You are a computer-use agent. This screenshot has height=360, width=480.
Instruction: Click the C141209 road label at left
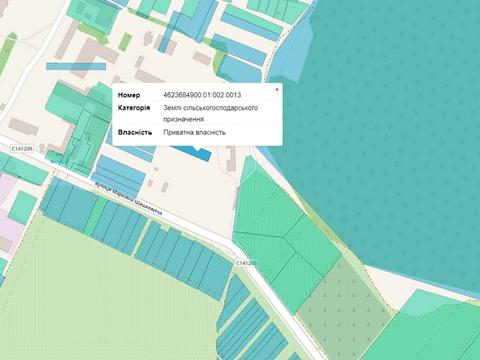[x=22, y=149]
